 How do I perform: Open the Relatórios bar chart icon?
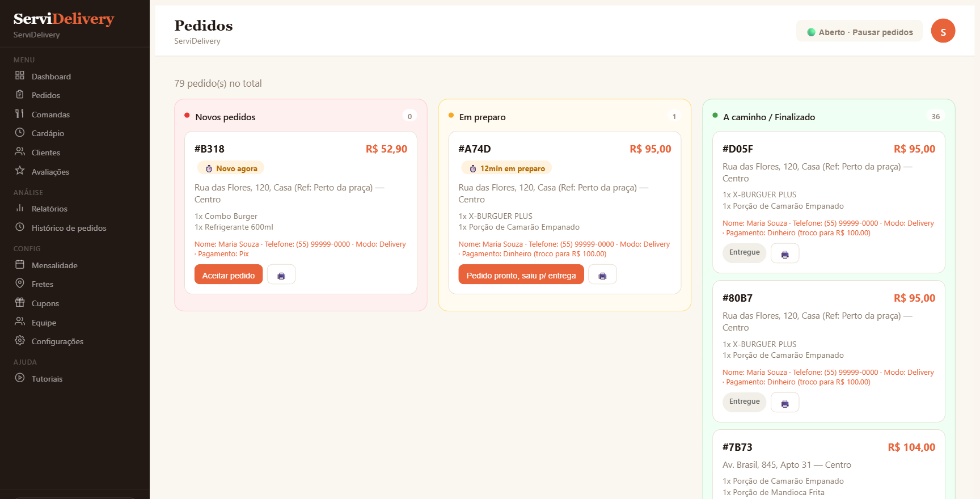coord(20,208)
